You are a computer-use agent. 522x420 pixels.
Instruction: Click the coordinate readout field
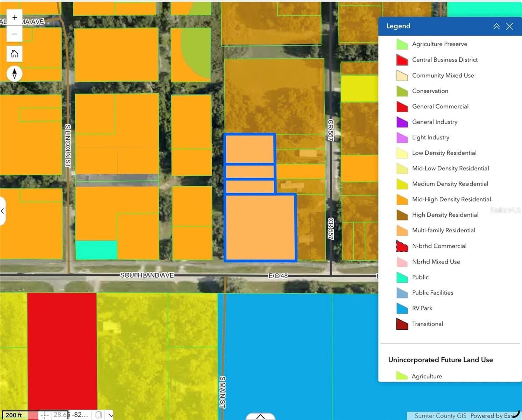(x=70, y=415)
